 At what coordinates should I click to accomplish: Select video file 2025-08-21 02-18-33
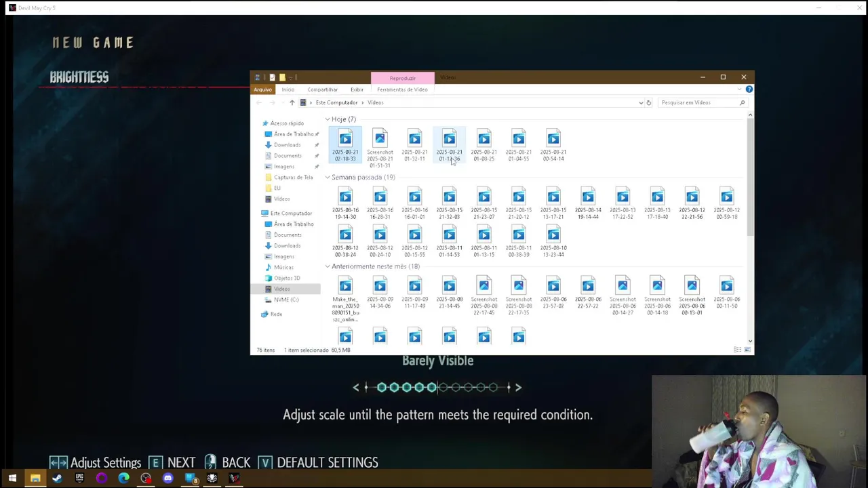tap(345, 146)
